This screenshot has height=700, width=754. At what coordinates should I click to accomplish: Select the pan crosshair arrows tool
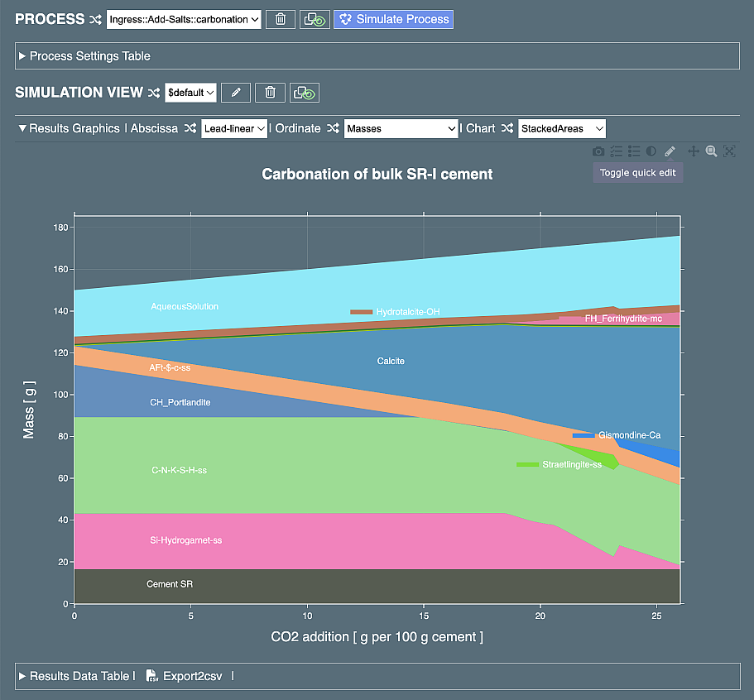tap(694, 151)
